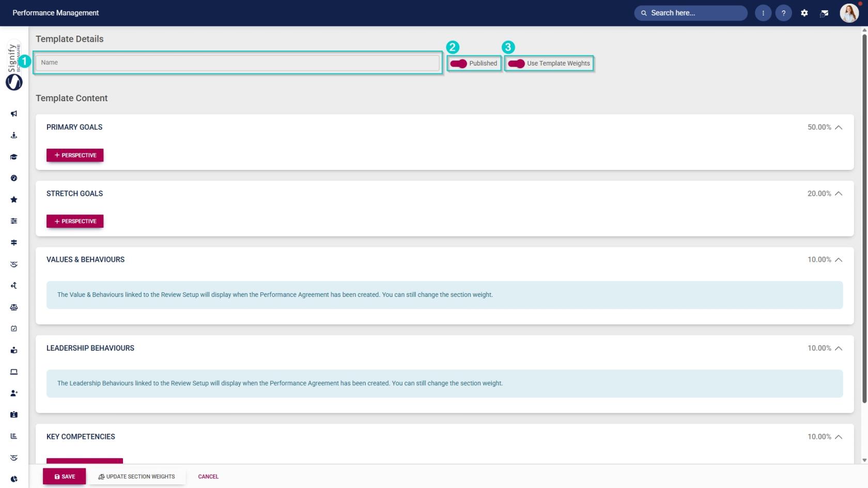Collapse the Key Competencies section chevron
Screen dimensions: 868x488
(x=839, y=437)
